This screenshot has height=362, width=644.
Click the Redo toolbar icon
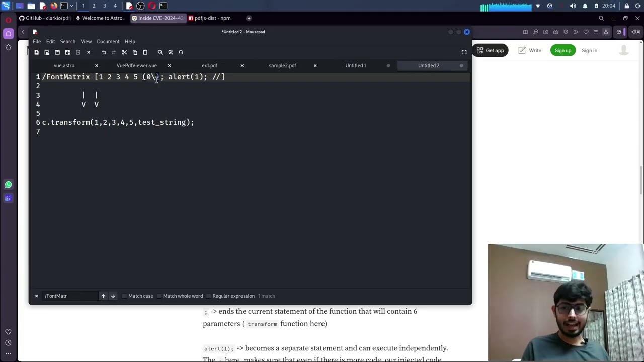pyautogui.click(x=114, y=52)
